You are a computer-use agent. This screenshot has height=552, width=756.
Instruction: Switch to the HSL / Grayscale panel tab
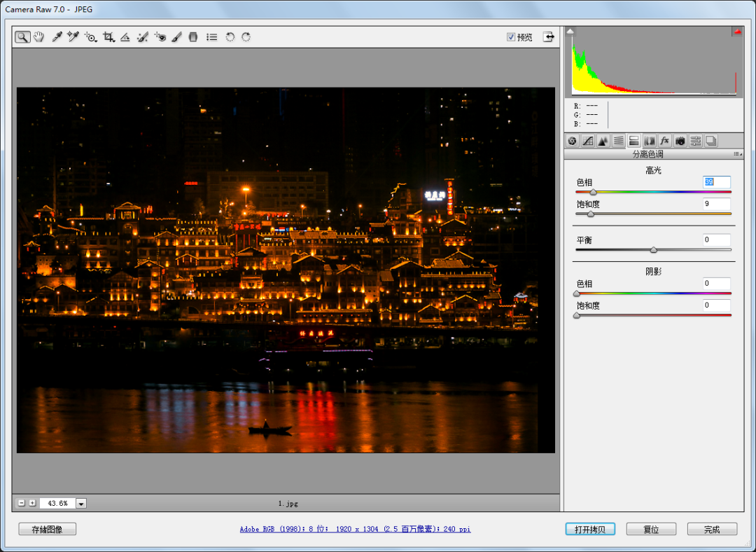point(619,141)
